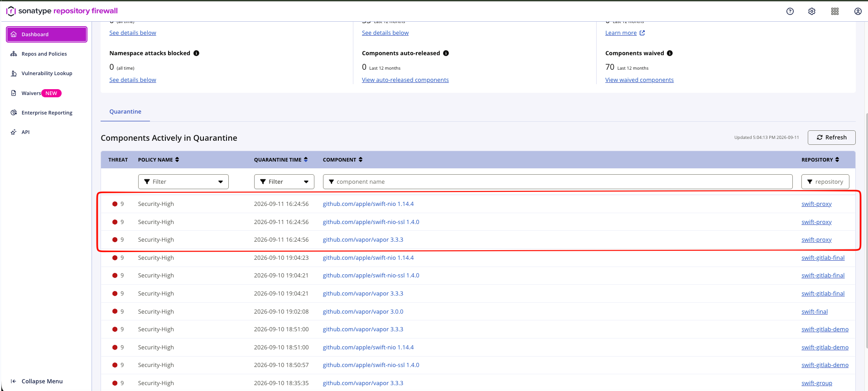Open swift-nio-ssl 1.4.0 quarantined at 18:50:57

coord(371,365)
